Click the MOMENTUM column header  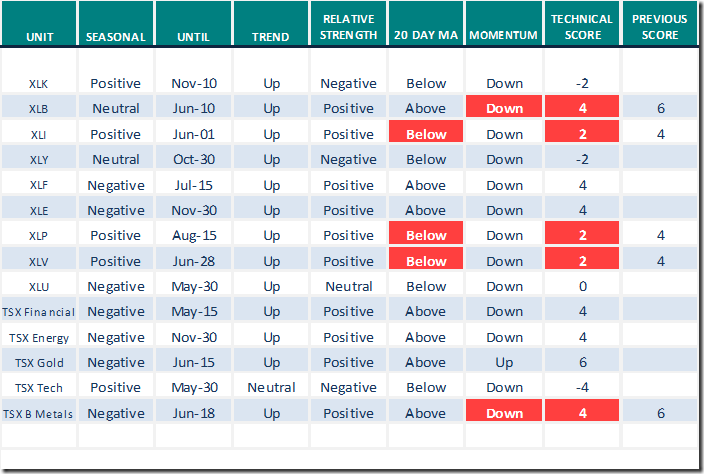coord(504,37)
